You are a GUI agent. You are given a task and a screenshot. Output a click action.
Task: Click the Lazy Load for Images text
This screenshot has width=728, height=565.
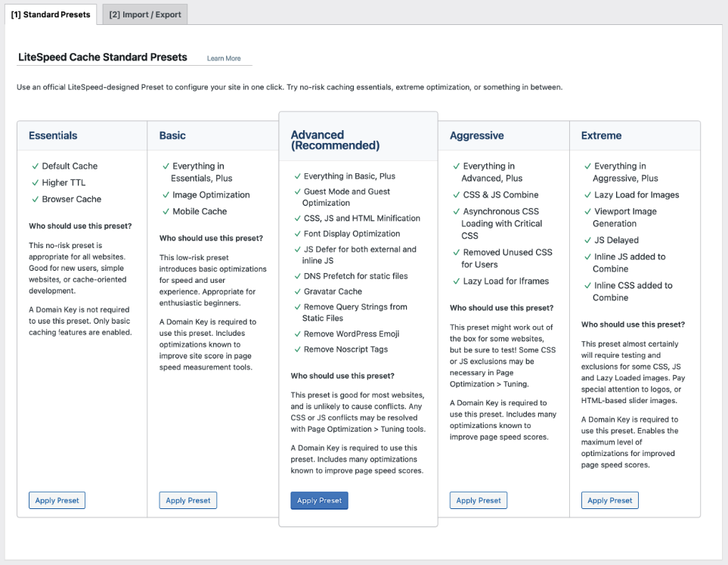[x=637, y=194]
